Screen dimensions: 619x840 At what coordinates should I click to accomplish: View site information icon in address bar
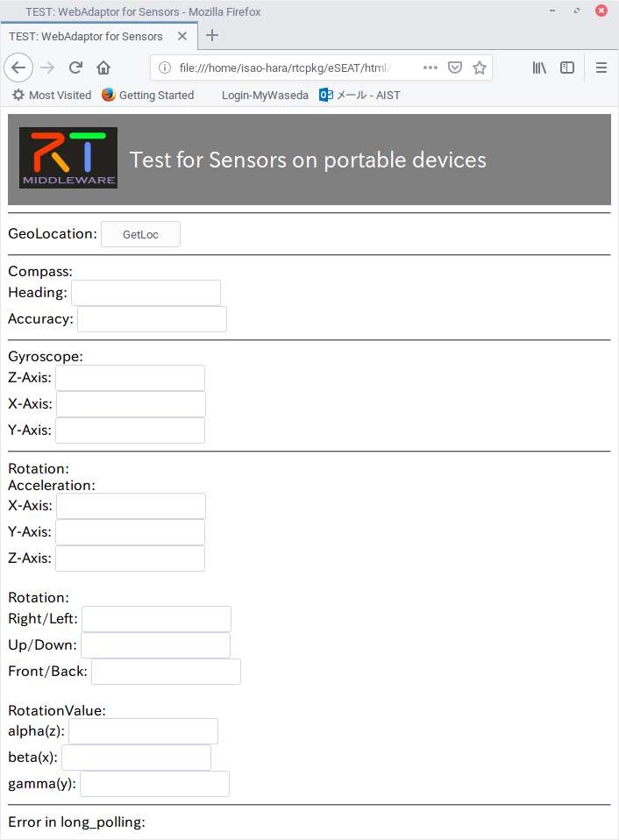(165, 68)
